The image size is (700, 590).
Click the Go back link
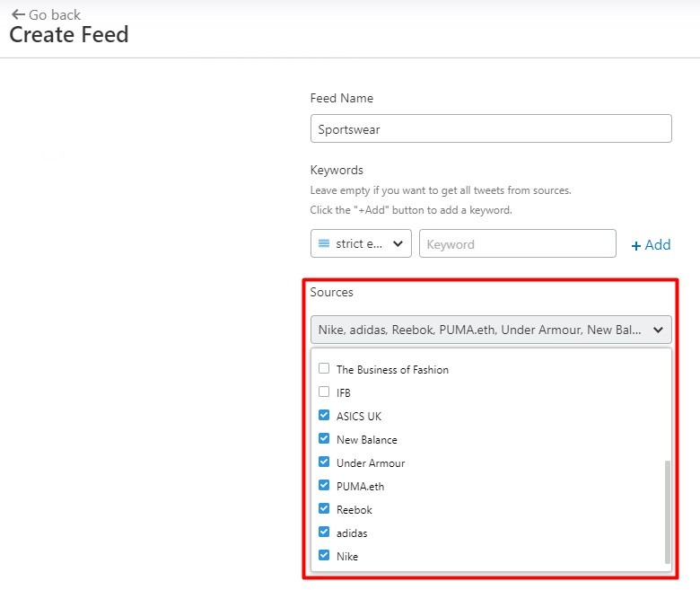[x=46, y=14]
